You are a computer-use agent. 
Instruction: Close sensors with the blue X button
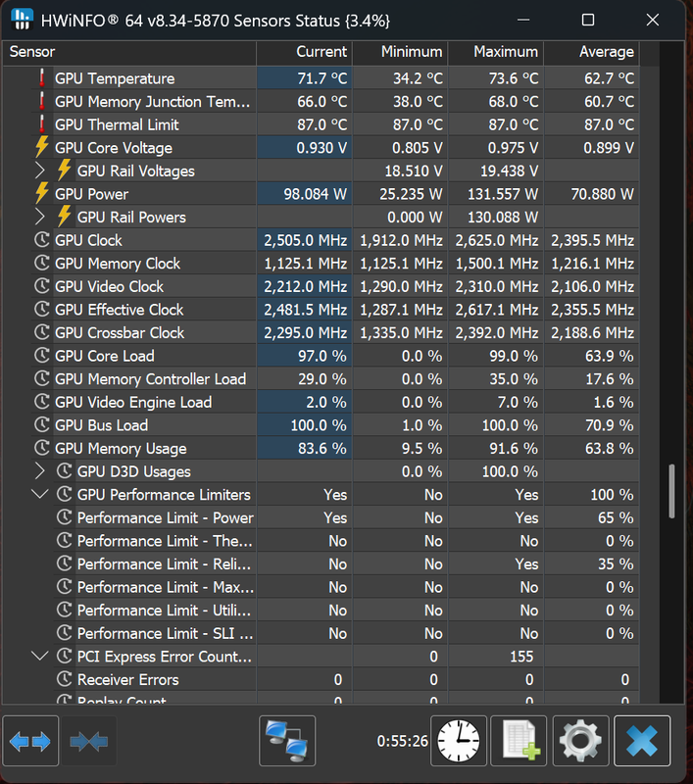pos(642,741)
